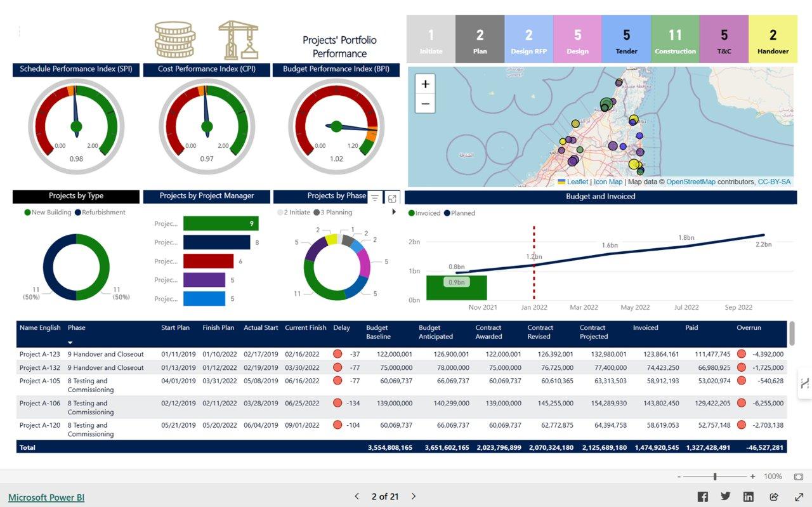Select the Tender phase tile
The width and height of the screenshot is (812, 507).
click(626, 39)
